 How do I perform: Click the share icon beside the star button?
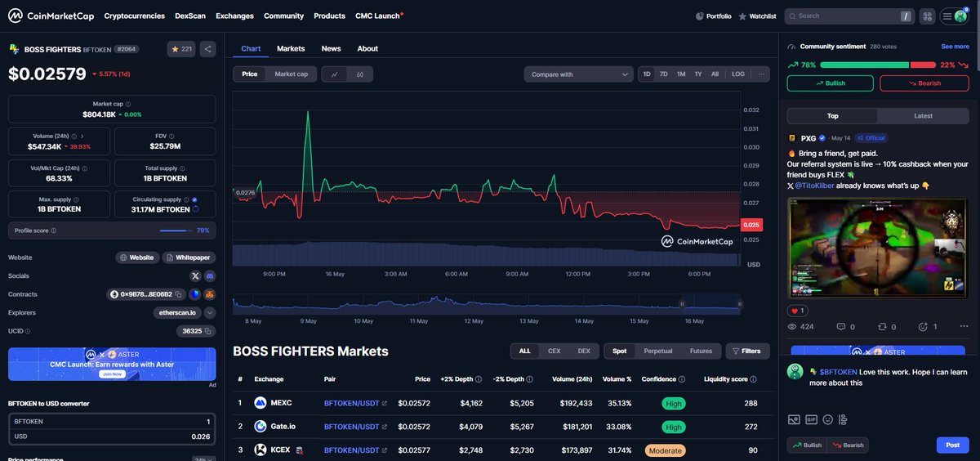(207, 49)
